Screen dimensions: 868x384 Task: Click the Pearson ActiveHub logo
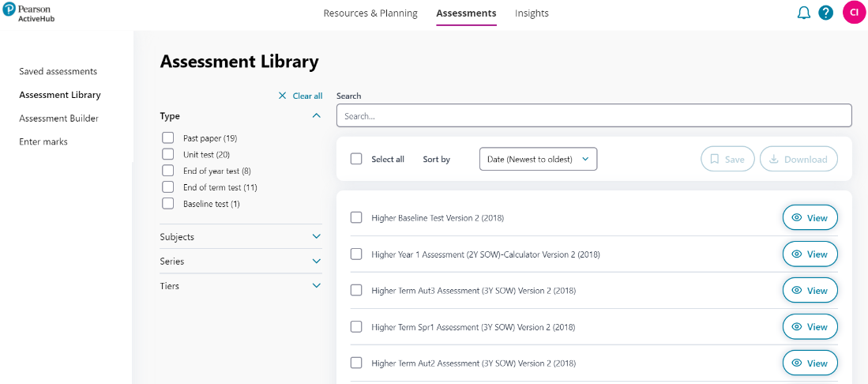pyautogui.click(x=28, y=13)
